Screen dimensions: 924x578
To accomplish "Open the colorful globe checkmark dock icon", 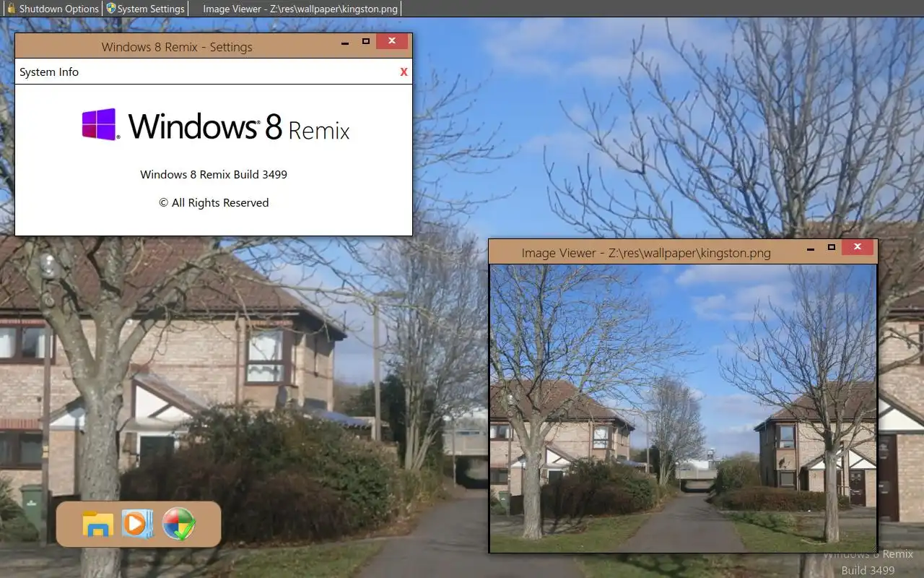I will pyautogui.click(x=178, y=524).
